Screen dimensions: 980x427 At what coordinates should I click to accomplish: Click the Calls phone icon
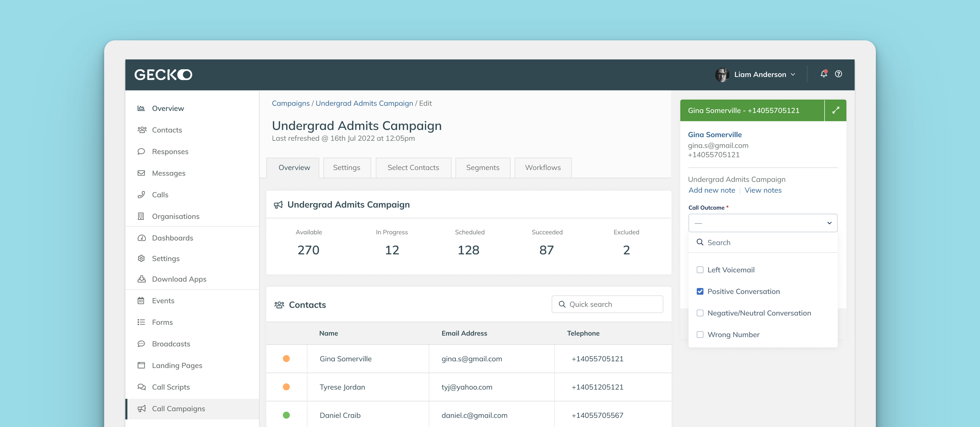pyautogui.click(x=141, y=194)
